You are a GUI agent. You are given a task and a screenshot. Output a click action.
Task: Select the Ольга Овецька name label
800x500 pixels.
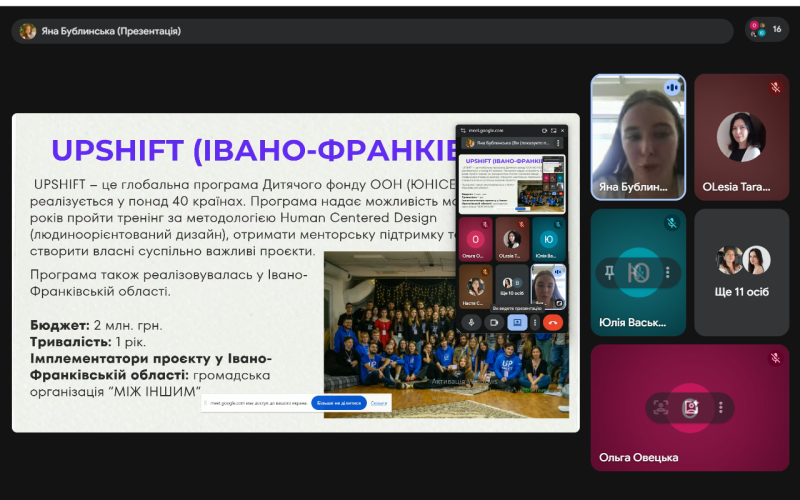tap(638, 458)
